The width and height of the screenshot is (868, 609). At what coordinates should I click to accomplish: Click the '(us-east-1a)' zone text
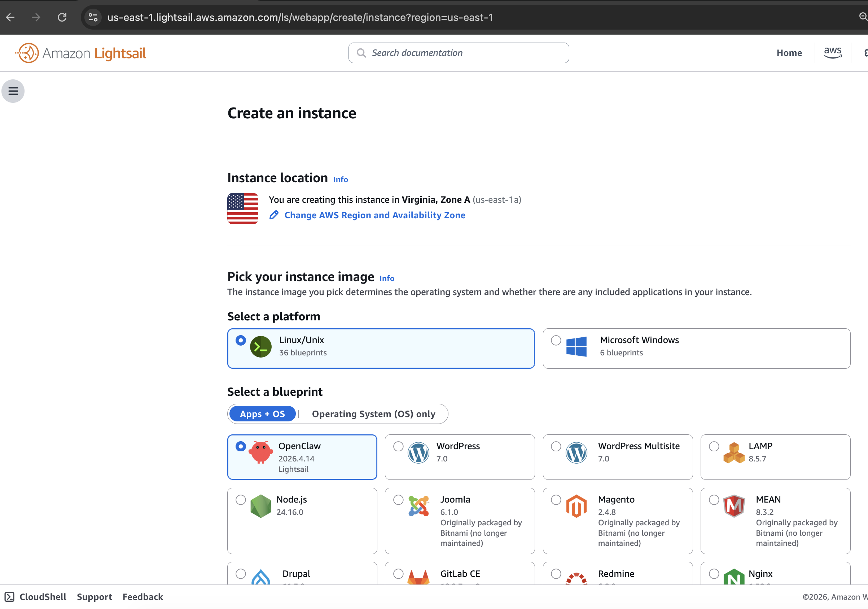497,200
